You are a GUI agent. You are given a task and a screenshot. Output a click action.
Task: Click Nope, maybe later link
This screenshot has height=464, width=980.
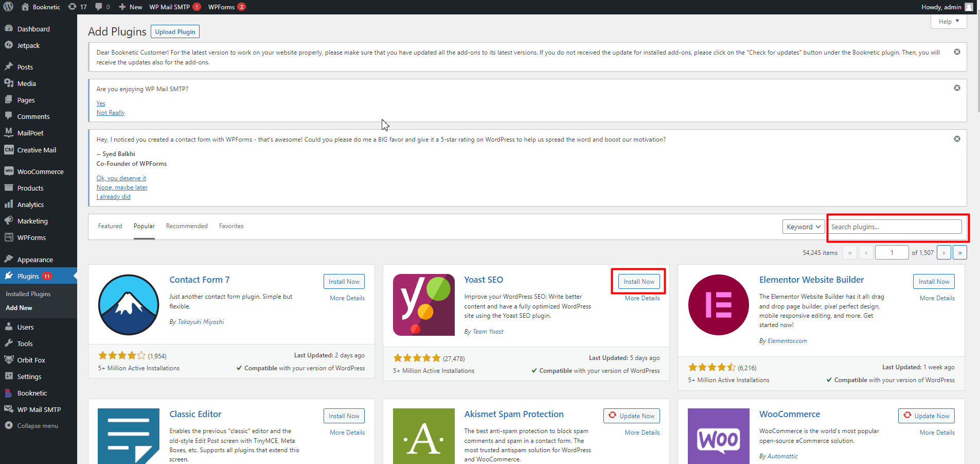click(x=122, y=187)
